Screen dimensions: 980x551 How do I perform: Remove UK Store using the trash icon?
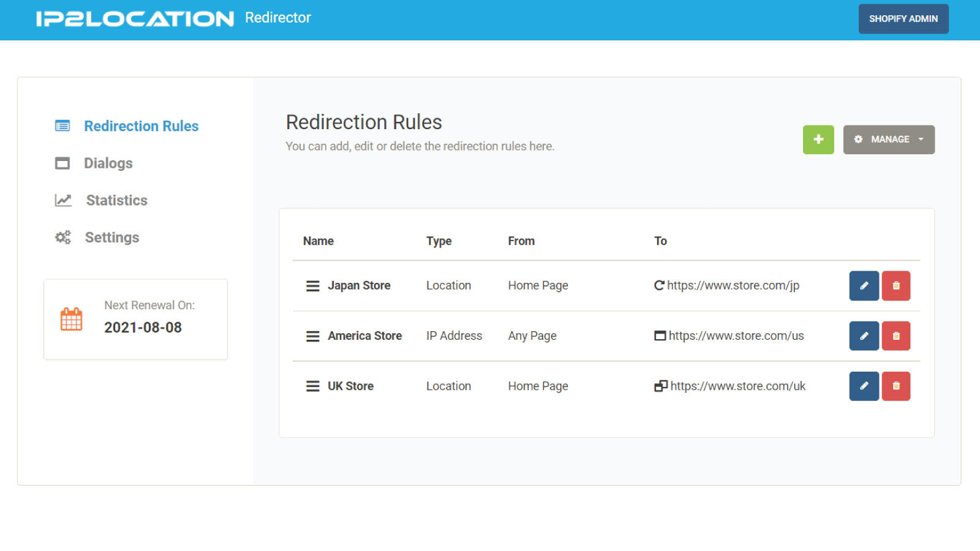pyautogui.click(x=895, y=386)
